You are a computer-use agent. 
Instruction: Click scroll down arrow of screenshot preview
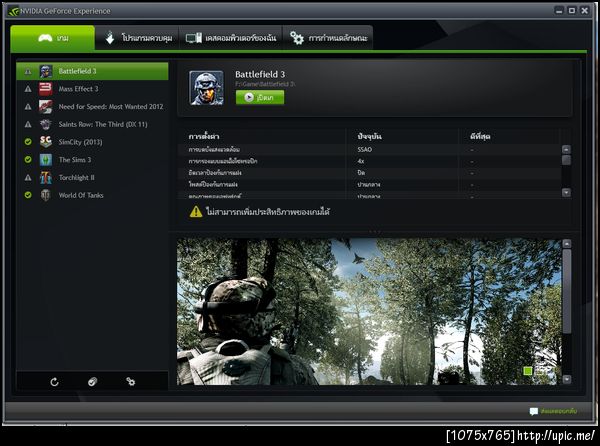pyautogui.click(x=567, y=379)
